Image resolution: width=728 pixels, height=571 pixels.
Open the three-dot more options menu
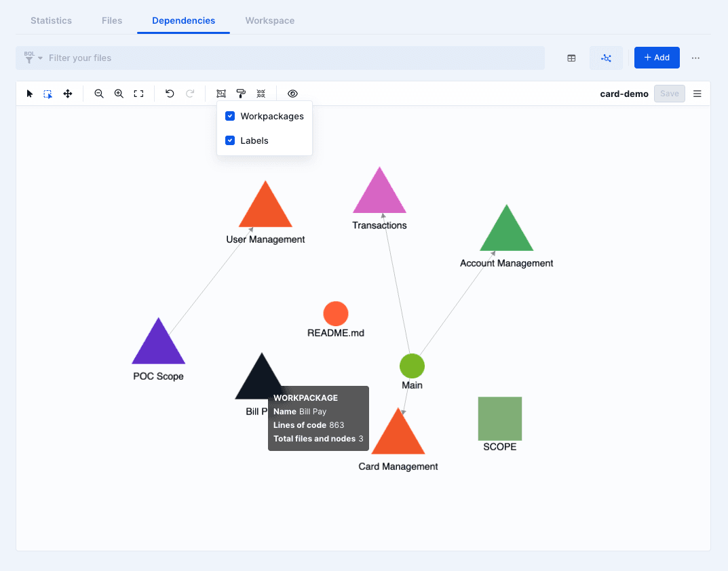click(x=695, y=58)
